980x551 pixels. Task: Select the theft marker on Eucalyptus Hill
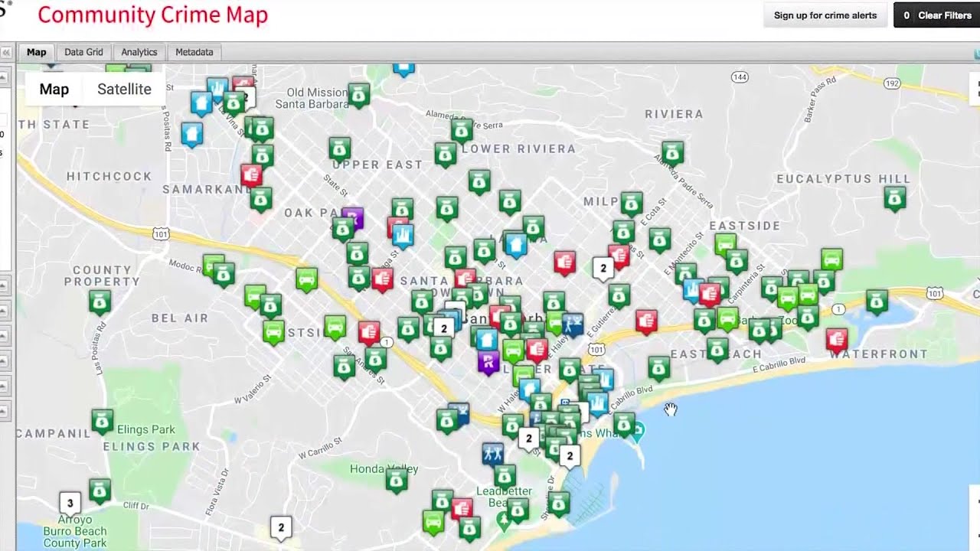(x=895, y=198)
